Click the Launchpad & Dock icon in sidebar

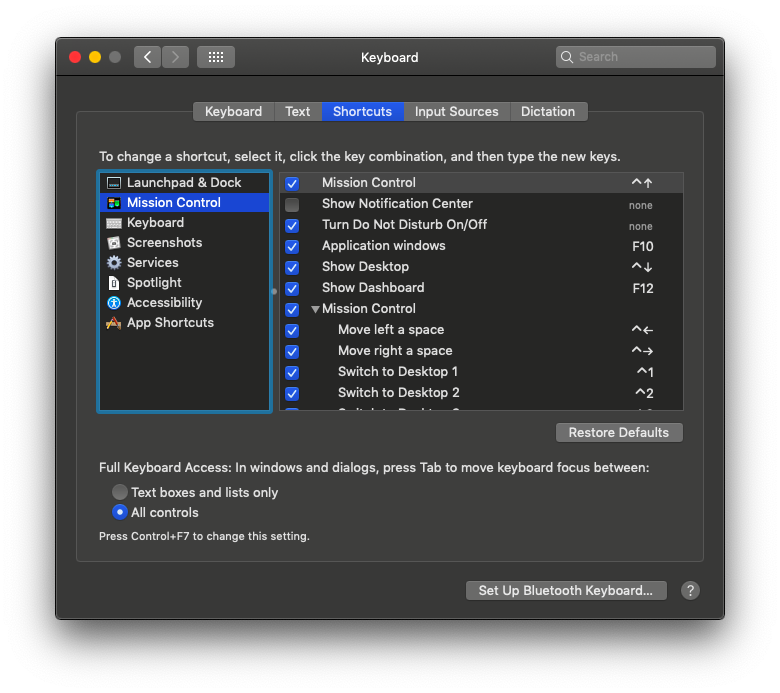113,183
